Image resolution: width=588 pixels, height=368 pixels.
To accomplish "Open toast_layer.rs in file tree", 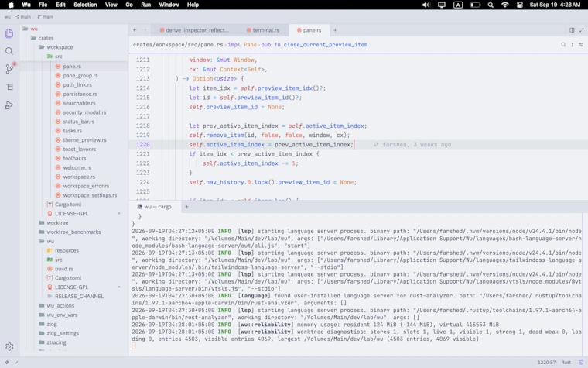I will 80,149.
